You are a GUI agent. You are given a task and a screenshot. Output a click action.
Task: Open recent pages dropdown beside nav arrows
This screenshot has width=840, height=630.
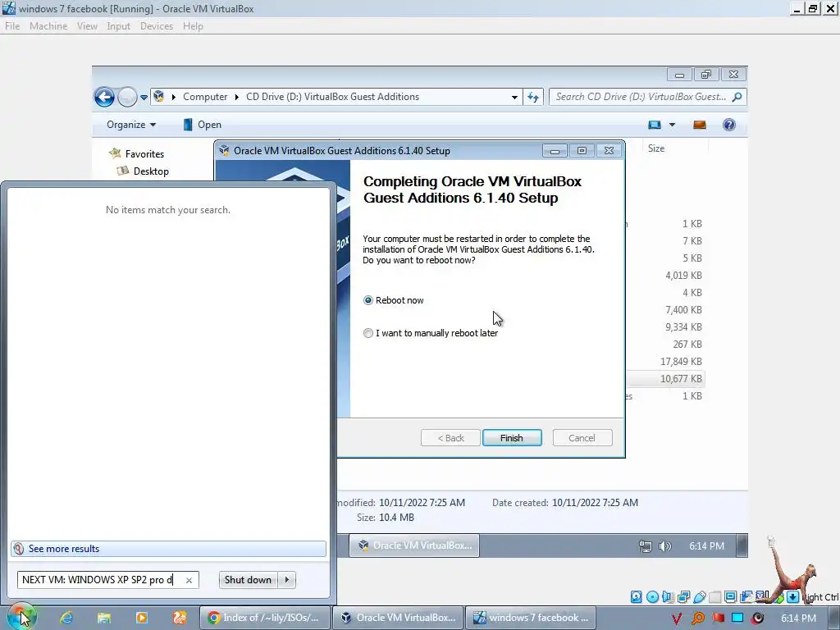click(x=144, y=98)
